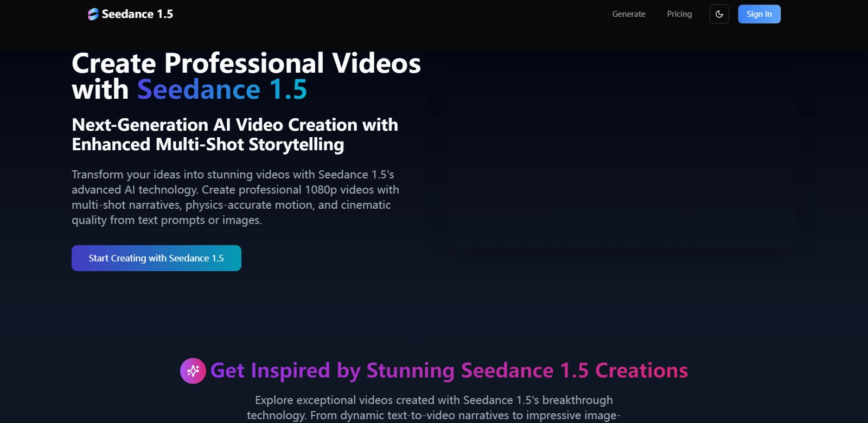Click the 'Explore exceptional videos' description text
Viewport: 868px width, 423px height.
coord(434,408)
